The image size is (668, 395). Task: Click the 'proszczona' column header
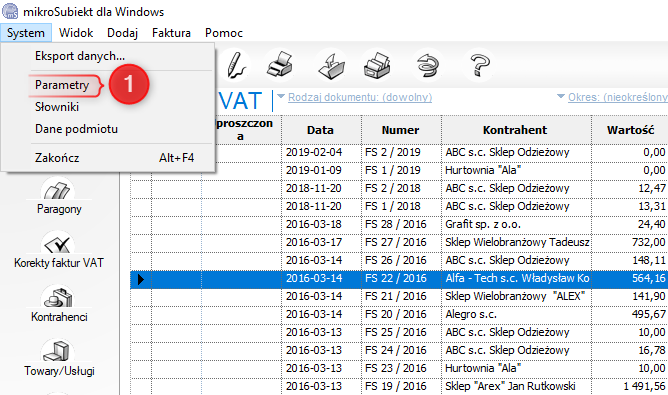click(243, 130)
